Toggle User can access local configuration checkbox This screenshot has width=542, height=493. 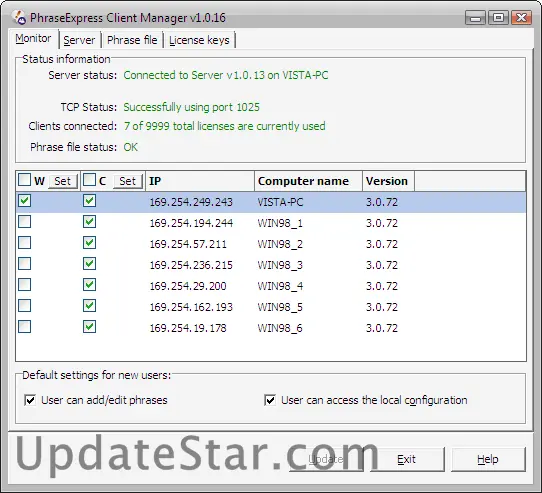(270, 400)
